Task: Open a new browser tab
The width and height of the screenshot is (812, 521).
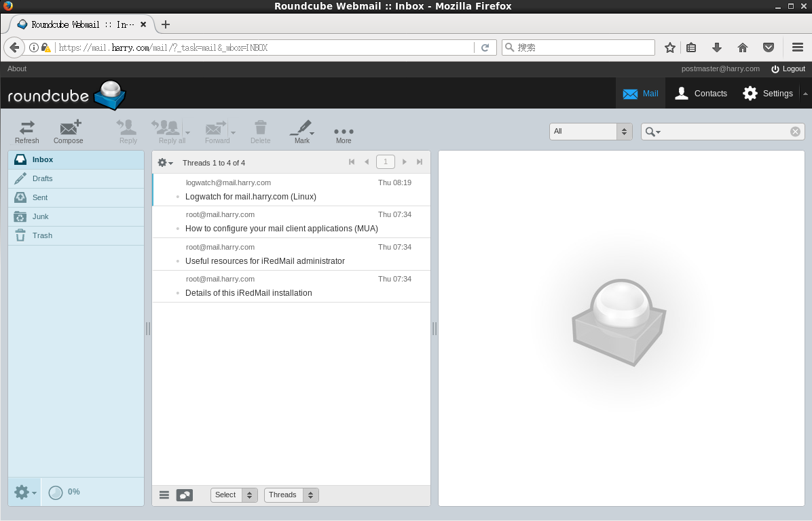Action: tap(165, 24)
